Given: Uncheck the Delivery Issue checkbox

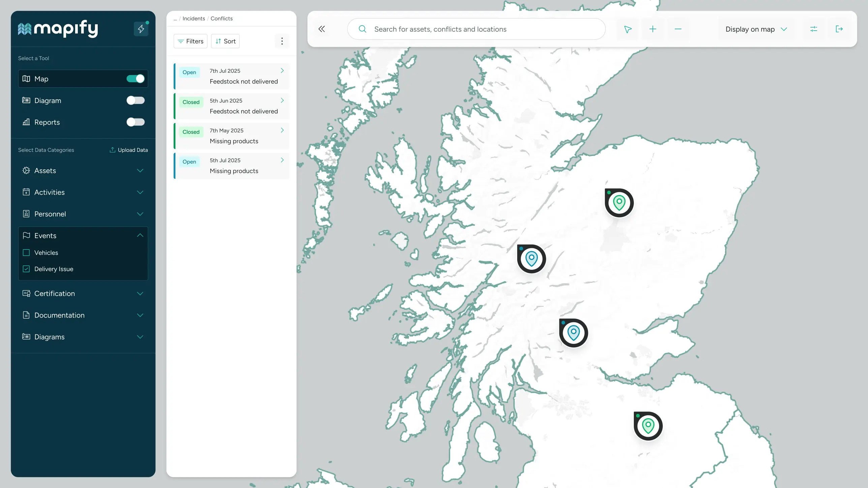Looking at the screenshot, I should coord(26,269).
